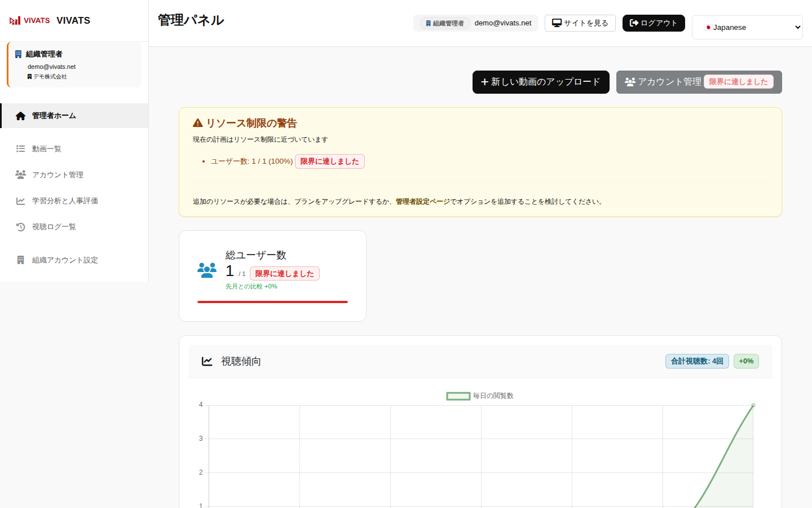Open 組織アカウント設定 menu item
Screen dimensions: 812x508
74,260
